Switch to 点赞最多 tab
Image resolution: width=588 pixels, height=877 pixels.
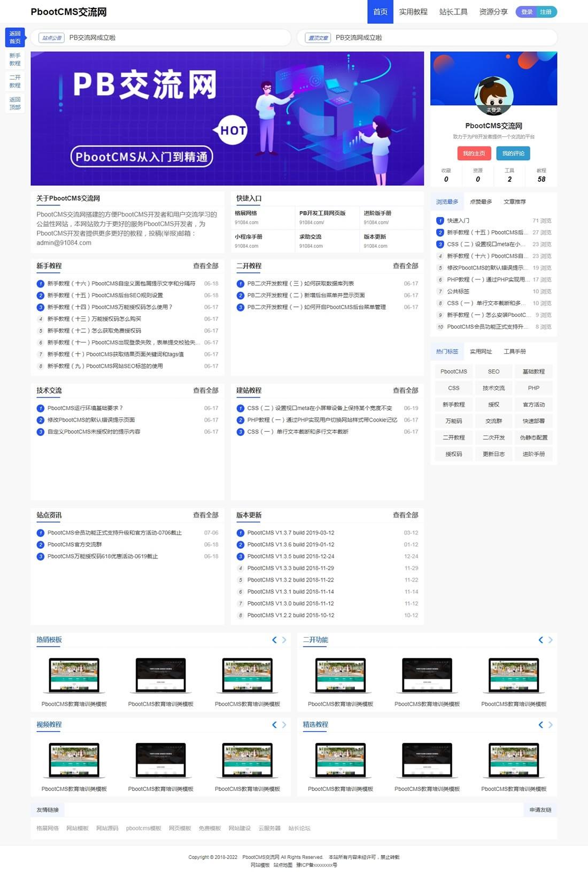(x=481, y=202)
